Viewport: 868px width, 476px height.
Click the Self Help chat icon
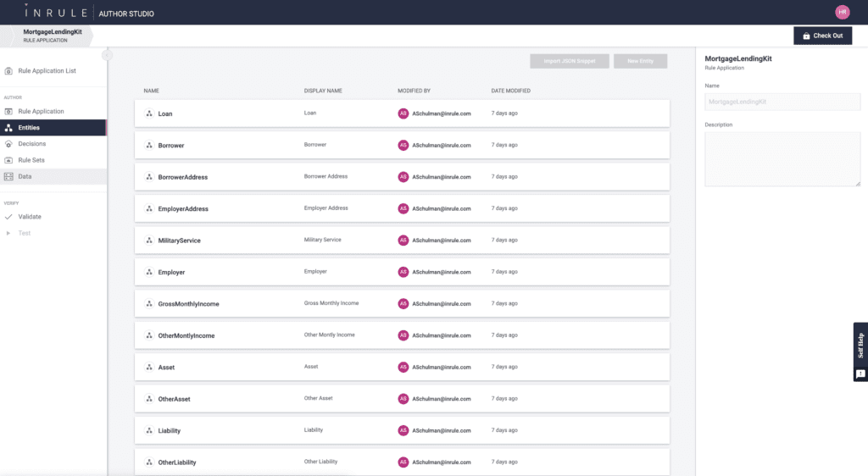(x=860, y=374)
